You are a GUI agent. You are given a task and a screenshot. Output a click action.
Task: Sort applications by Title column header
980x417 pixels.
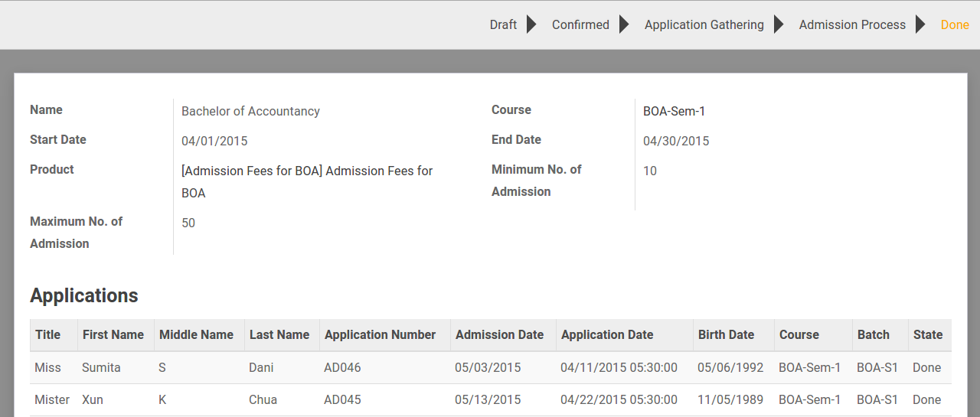54,335
